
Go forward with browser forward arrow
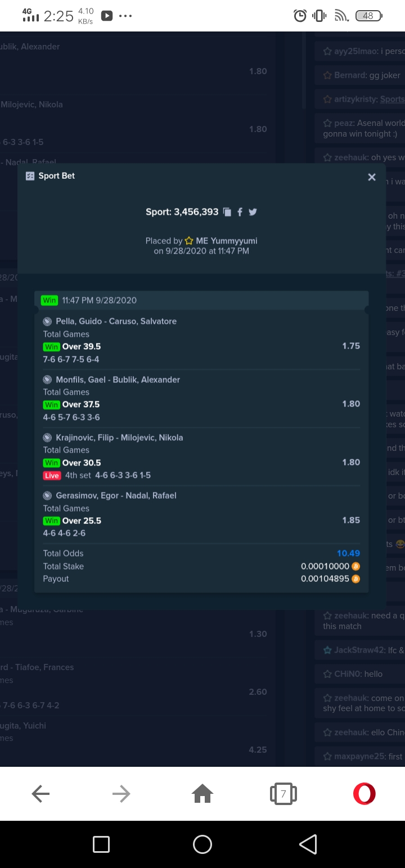point(121,794)
